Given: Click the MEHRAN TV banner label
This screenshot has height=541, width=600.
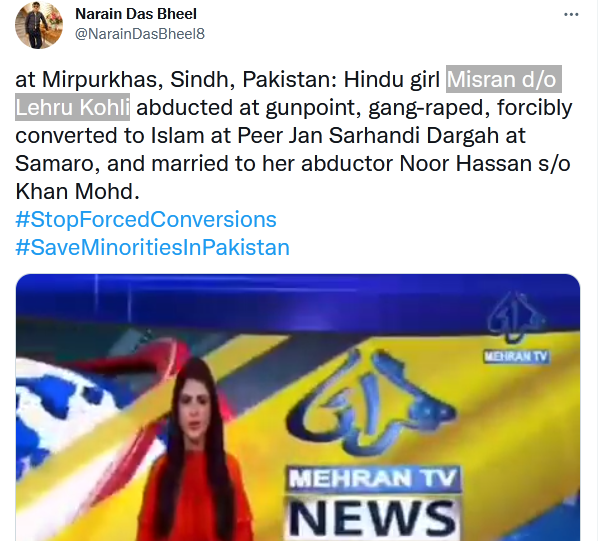Looking at the screenshot, I should pyautogui.click(x=373, y=478).
